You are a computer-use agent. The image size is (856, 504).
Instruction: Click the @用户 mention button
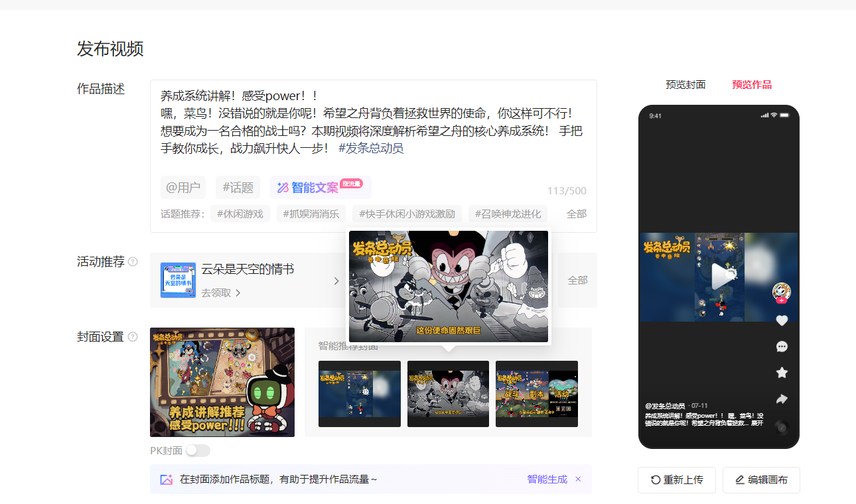183,188
